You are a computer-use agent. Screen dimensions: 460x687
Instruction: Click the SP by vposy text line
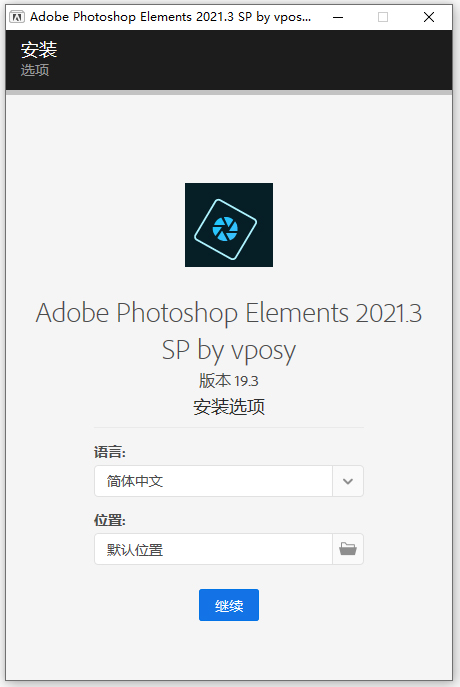[229, 351]
